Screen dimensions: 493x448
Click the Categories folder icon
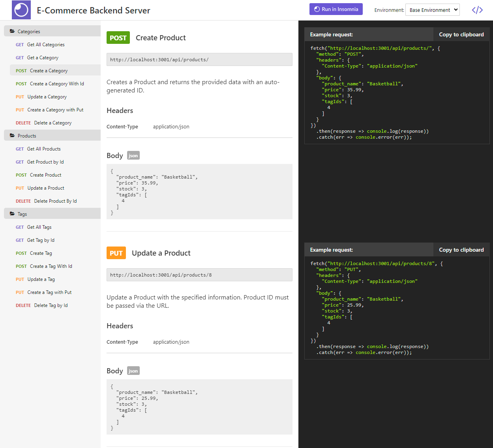click(x=12, y=31)
